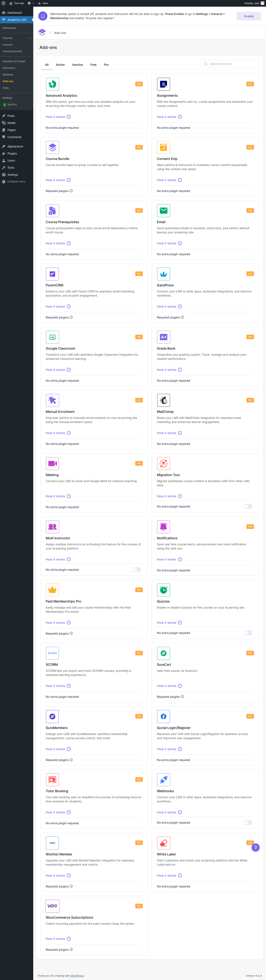266x980 pixels.
Task: Switch on the Quizzes addon
Action: [248, 633]
